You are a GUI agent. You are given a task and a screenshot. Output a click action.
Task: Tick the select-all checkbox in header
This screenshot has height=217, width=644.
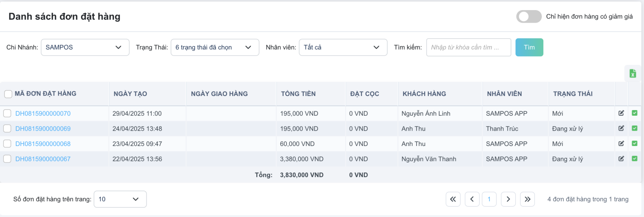coord(8,94)
